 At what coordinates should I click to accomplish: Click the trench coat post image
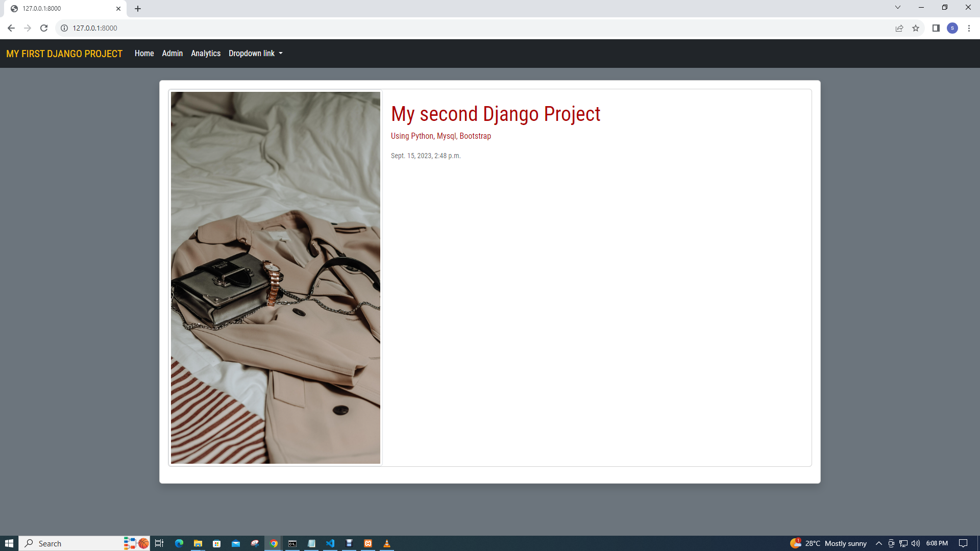click(276, 278)
